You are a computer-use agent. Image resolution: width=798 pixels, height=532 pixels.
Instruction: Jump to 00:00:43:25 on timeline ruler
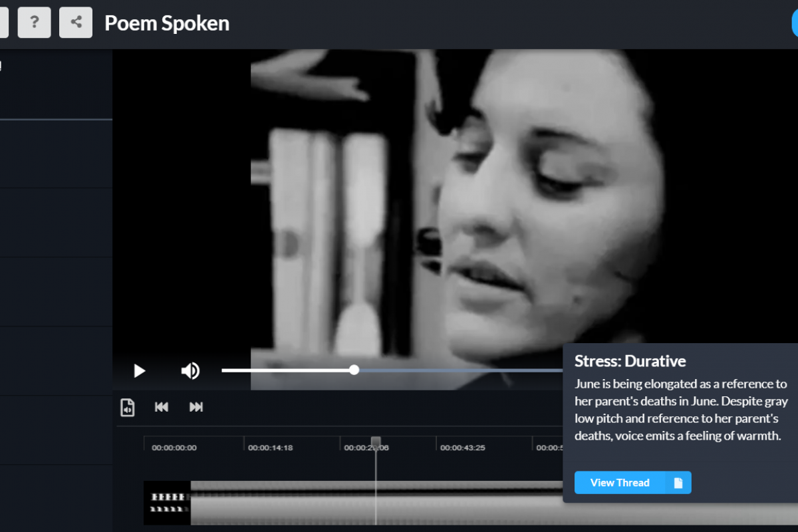(462, 448)
